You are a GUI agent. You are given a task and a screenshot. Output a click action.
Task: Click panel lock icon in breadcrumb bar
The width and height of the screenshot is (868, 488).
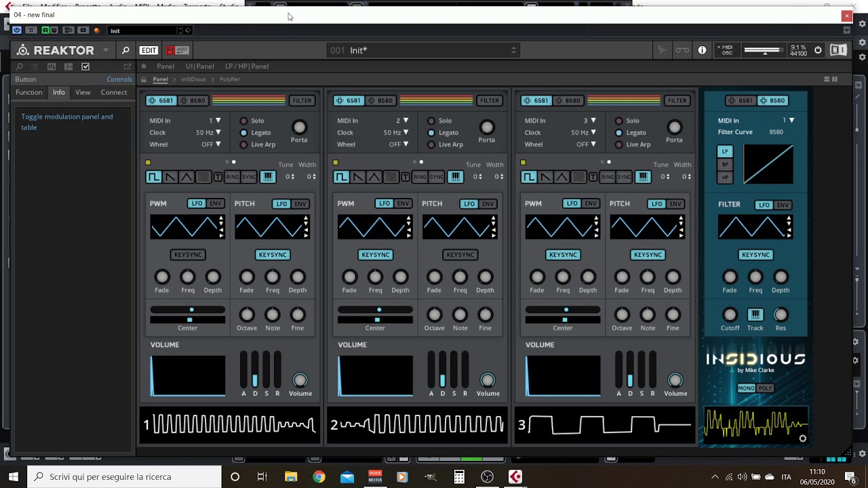point(144,79)
